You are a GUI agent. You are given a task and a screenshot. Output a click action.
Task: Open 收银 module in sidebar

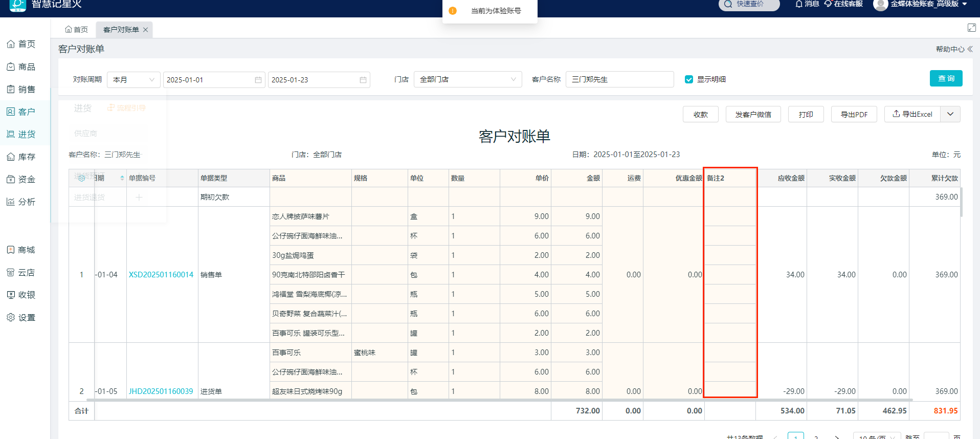pyautogui.click(x=21, y=295)
